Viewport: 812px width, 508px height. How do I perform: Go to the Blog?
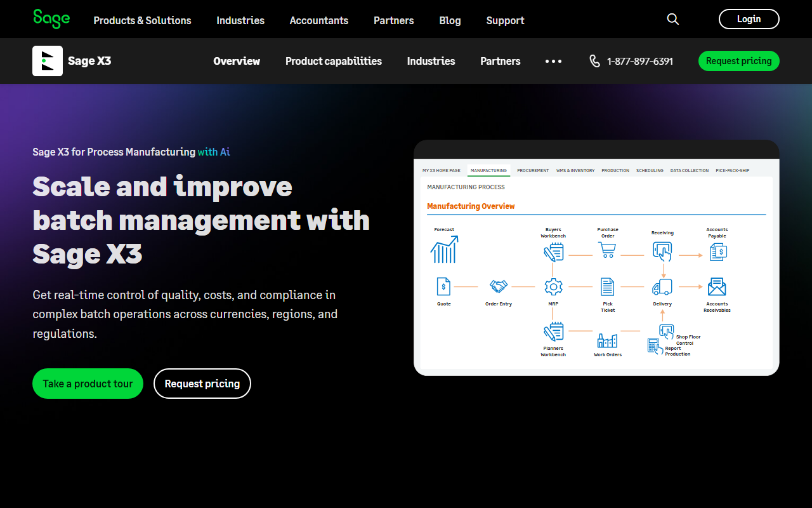(450, 20)
